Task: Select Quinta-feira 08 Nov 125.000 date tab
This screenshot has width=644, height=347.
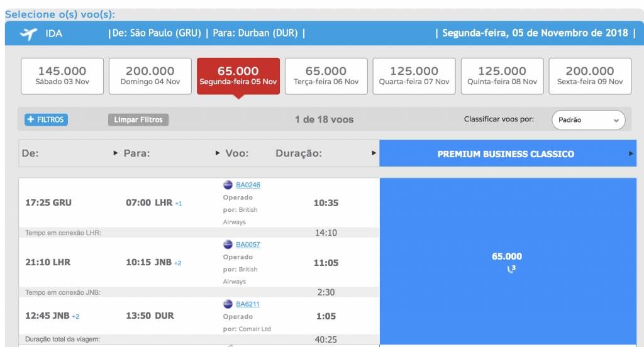Action: tap(502, 76)
